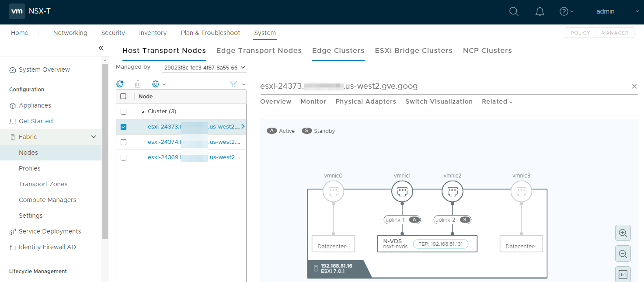Click the delete trash icon
This screenshot has width=644, height=282.
138,84
